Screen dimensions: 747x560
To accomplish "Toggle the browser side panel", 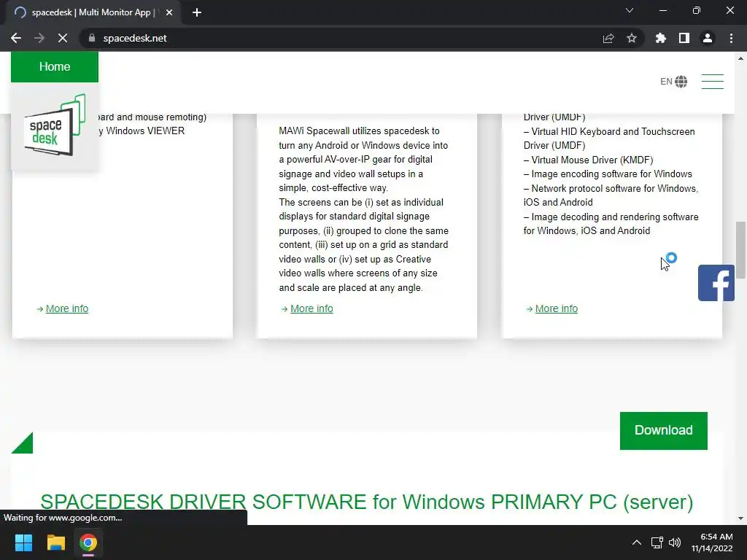I will [x=684, y=38].
